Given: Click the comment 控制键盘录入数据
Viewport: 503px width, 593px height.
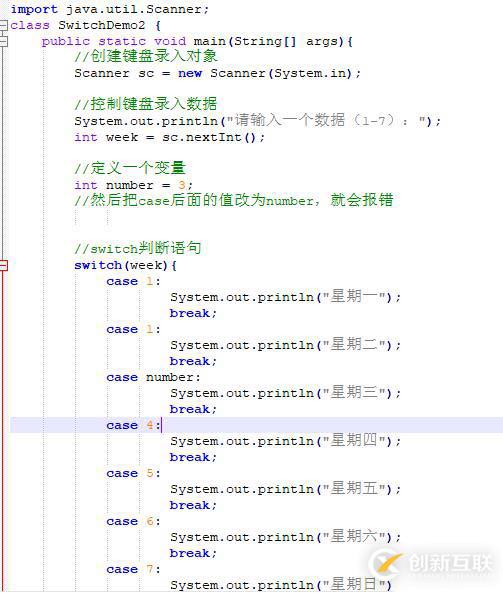Looking at the screenshot, I should (146, 104).
